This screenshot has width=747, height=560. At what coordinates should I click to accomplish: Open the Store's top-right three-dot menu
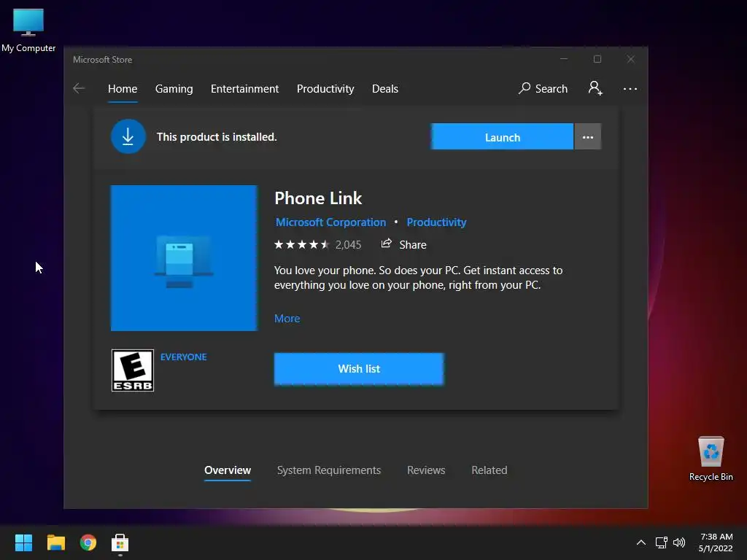630,88
